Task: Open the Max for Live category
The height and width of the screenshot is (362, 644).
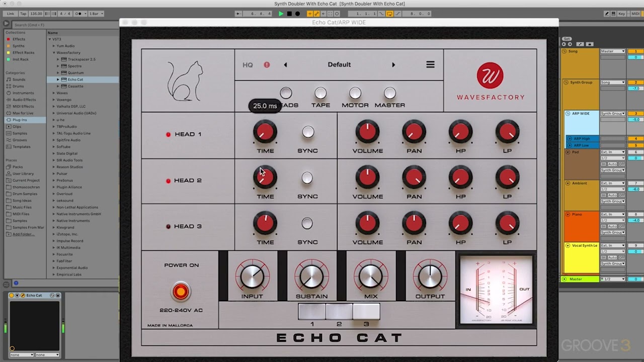Action: tap(23, 113)
